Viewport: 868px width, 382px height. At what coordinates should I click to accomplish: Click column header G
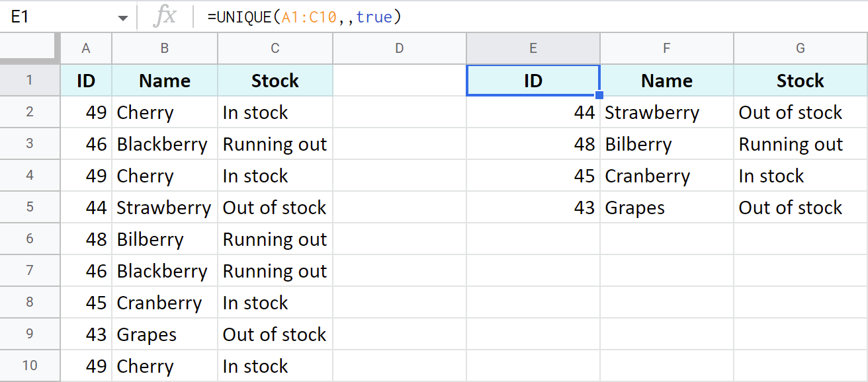[x=800, y=48]
